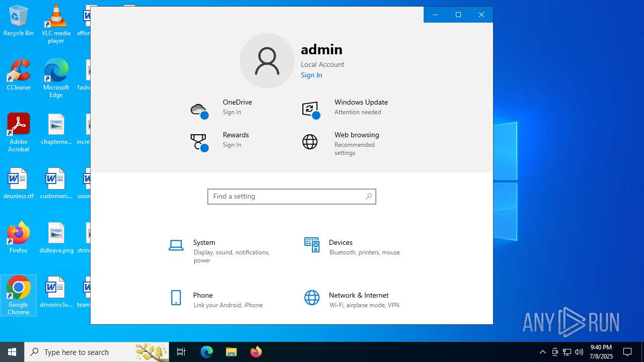644x362 pixels.
Task: Click Sign In link under Local Account
Action: point(311,75)
